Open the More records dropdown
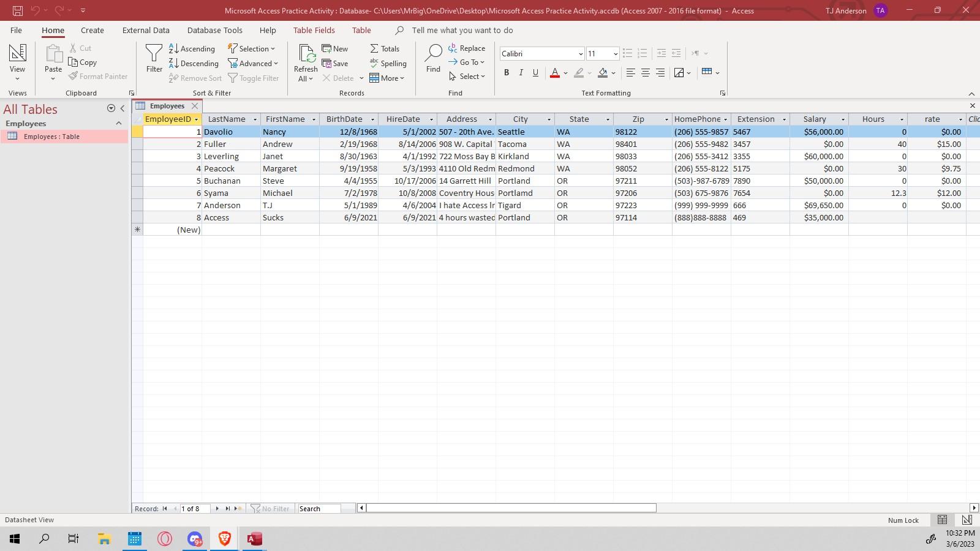 tap(387, 78)
